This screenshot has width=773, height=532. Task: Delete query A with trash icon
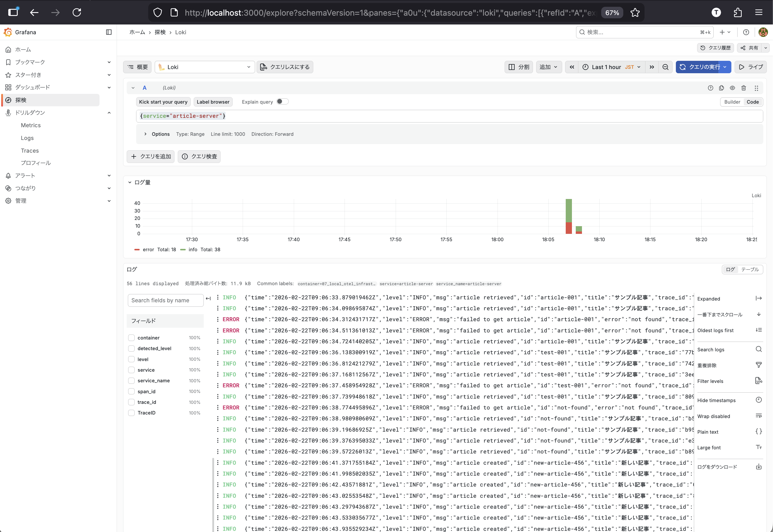pyautogui.click(x=744, y=88)
